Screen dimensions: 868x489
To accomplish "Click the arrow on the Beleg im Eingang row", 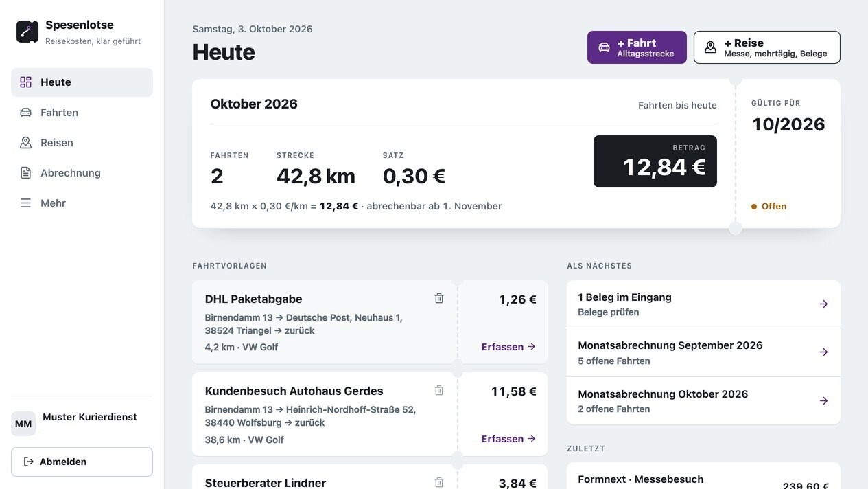I will click(x=823, y=304).
